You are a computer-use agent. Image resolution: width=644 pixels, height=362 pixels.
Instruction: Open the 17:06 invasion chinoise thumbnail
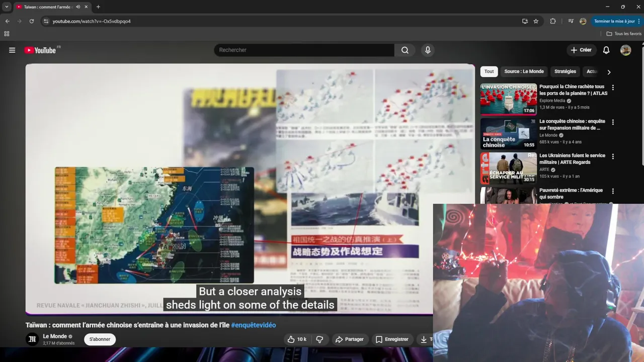[x=508, y=100]
